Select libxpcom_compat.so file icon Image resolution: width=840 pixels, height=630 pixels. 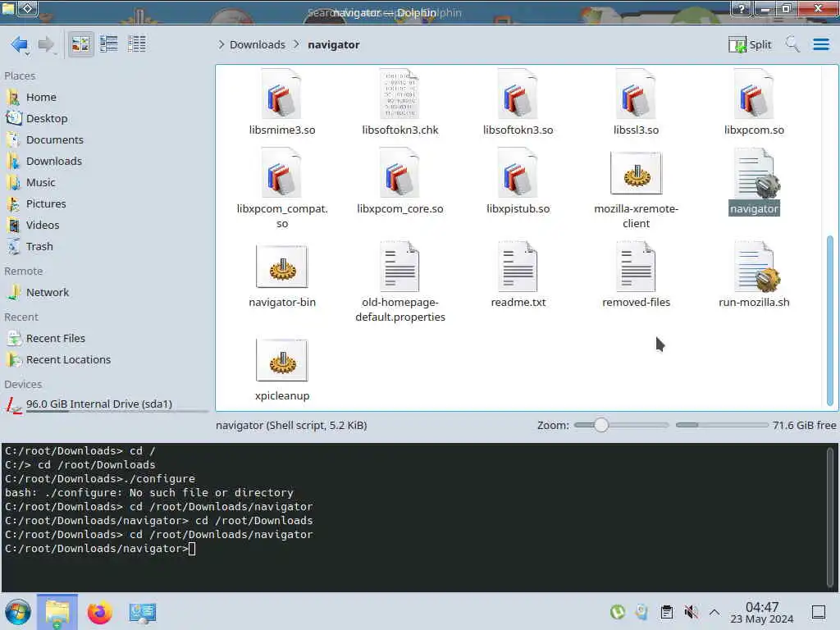click(x=282, y=174)
